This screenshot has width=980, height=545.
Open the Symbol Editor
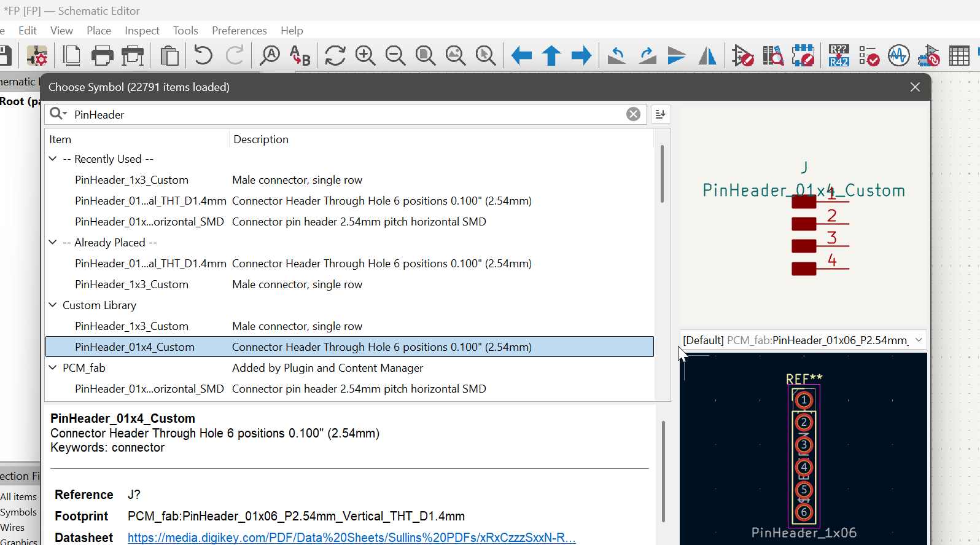pos(743,56)
